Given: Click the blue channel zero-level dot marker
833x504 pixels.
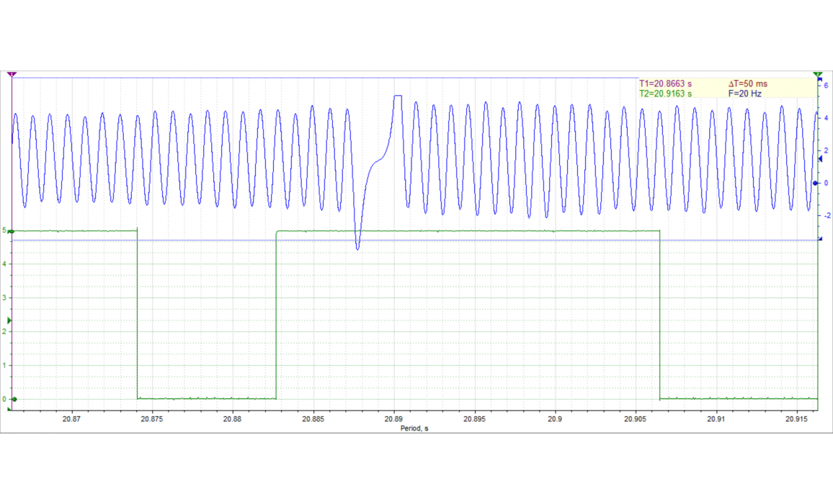Looking at the screenshot, I should (x=815, y=183).
